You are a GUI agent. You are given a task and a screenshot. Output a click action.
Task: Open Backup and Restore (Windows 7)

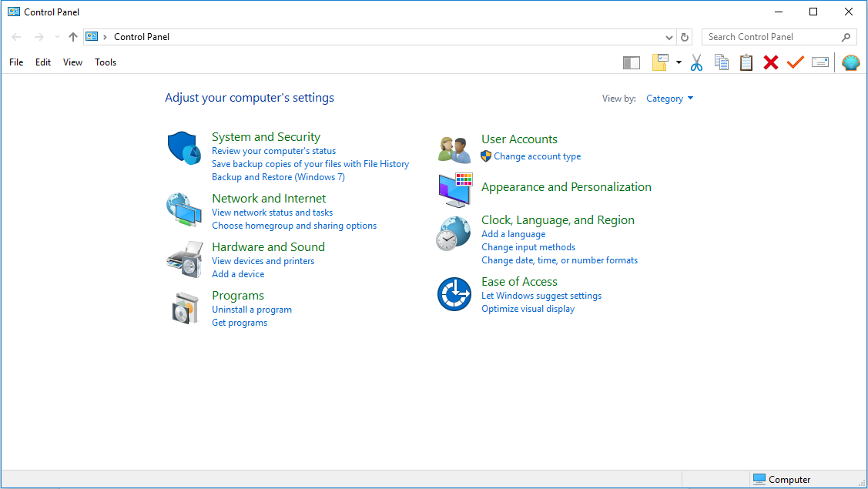point(278,177)
